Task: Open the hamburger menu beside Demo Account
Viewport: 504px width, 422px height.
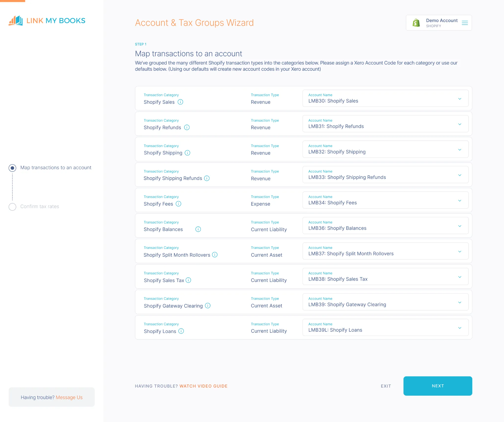Action: pos(465,23)
